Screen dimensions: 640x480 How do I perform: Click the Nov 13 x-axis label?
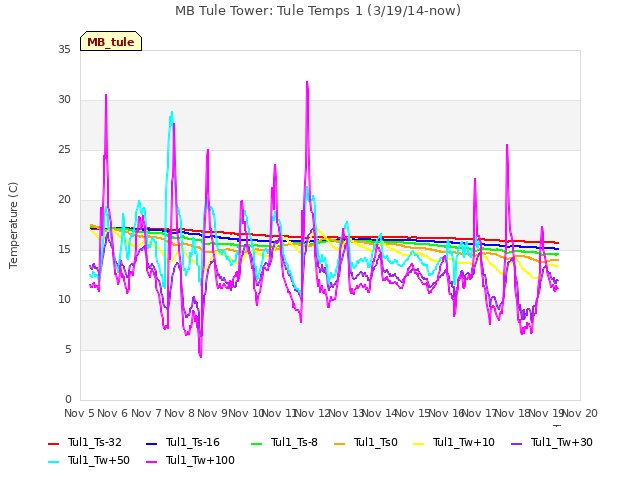pyautogui.click(x=346, y=413)
